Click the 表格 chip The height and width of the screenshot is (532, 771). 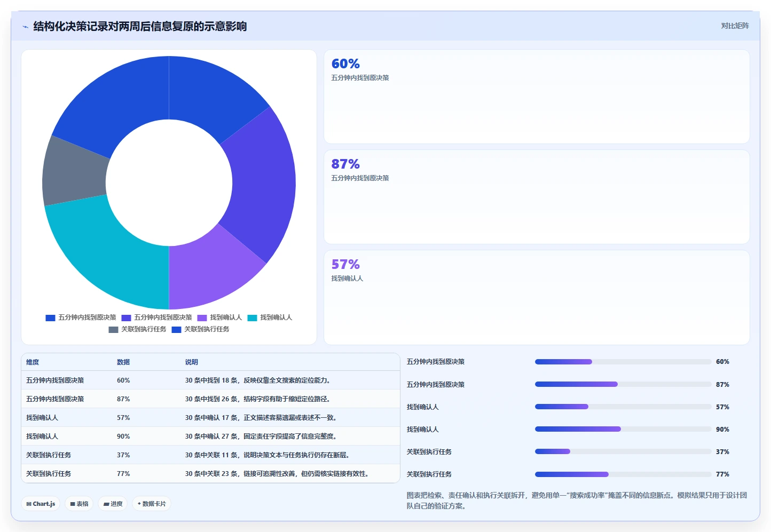tap(79, 504)
